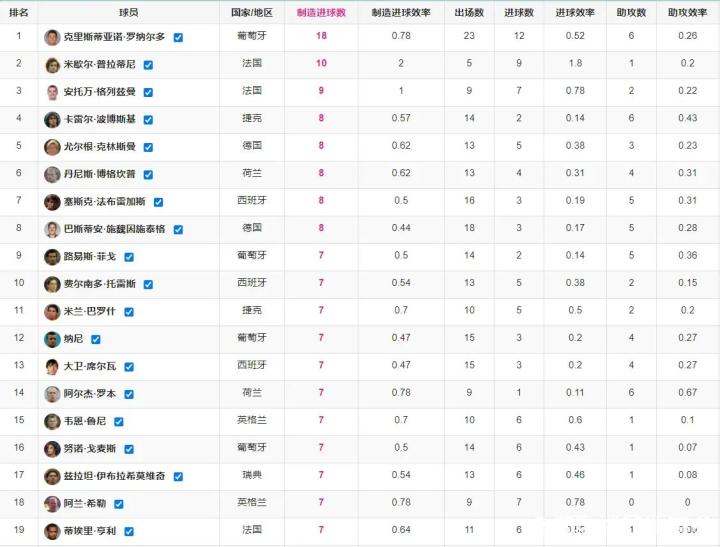The width and height of the screenshot is (720, 547).
Task: Click the avatar next to 米歇尔·普拉蒂尼
Action: [x=52, y=65]
